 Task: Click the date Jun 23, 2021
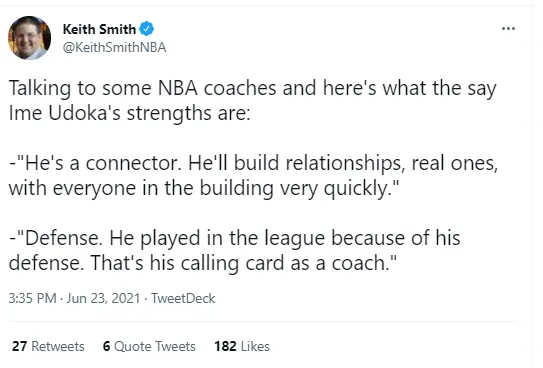point(103,298)
